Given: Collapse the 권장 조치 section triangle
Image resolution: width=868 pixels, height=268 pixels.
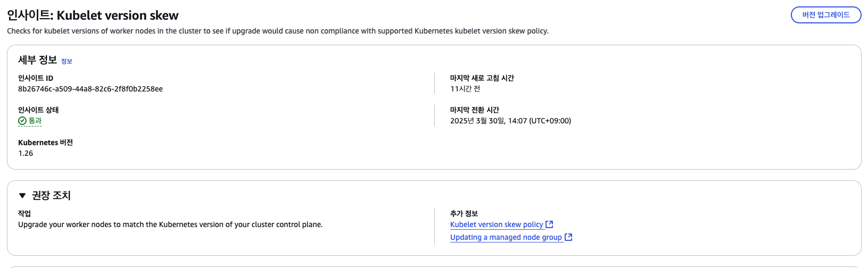Looking at the screenshot, I should [22, 196].
